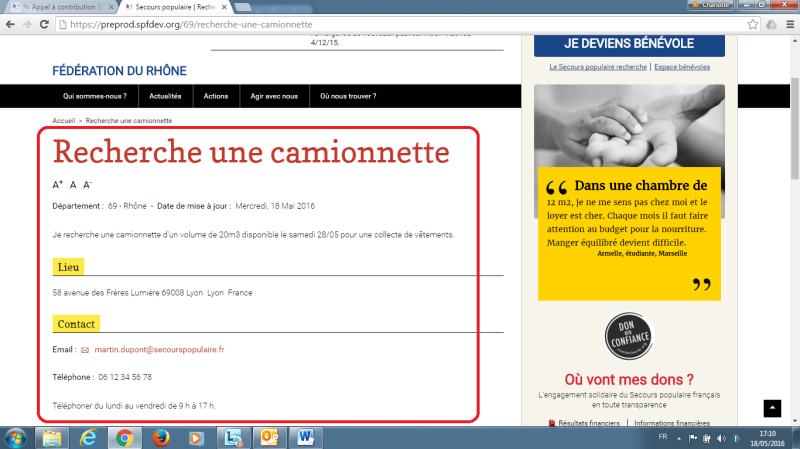Expand the 'Qui sommes-nous ?' menu
The height and width of the screenshot is (449, 800).
click(x=95, y=97)
